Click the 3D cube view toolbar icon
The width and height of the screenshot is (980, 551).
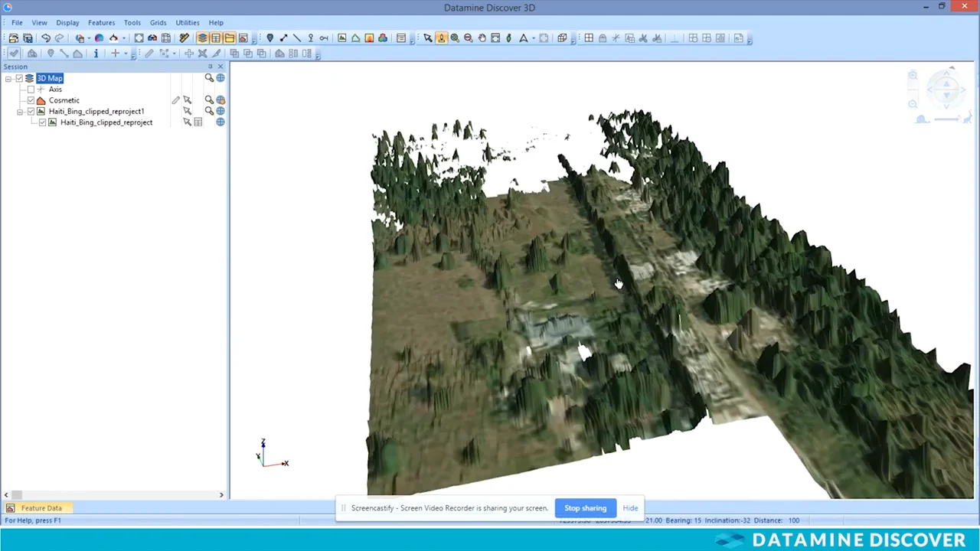(x=562, y=38)
